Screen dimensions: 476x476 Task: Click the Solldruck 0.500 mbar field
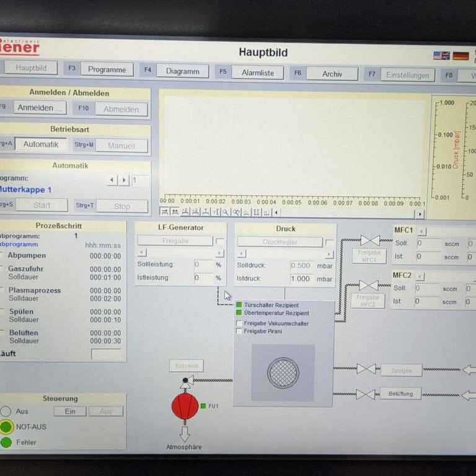pos(301,266)
